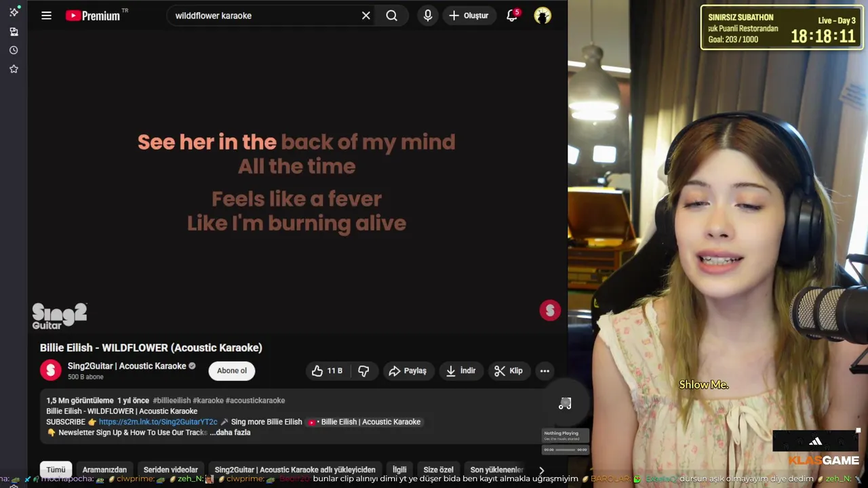Click the second icon in left sidebar
The height and width of the screenshot is (488, 868).
(x=14, y=32)
